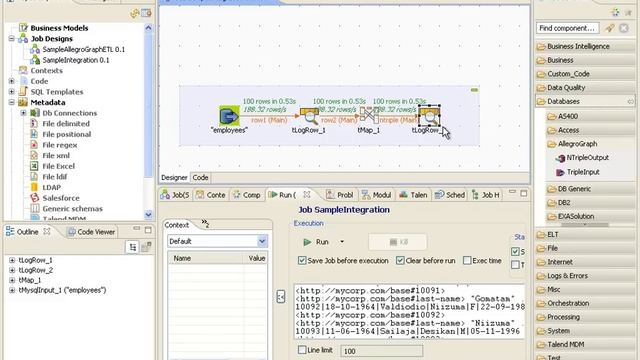Click the repository tree scroll up arrow
640x360 pixels.
coord(149,28)
